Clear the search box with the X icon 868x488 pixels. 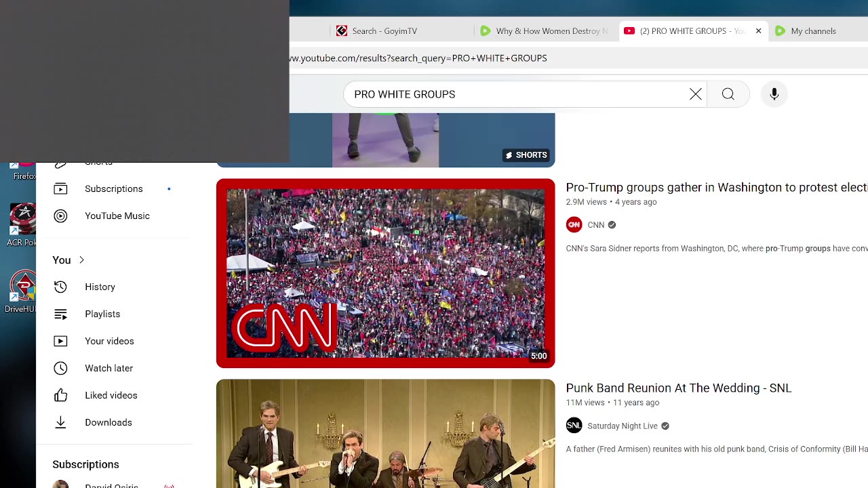[696, 94]
